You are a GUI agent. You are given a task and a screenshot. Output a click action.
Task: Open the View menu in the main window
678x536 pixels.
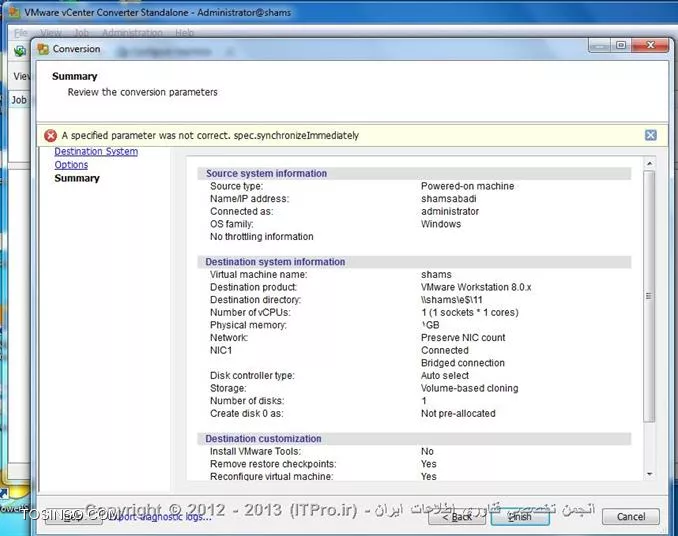pyautogui.click(x=51, y=33)
